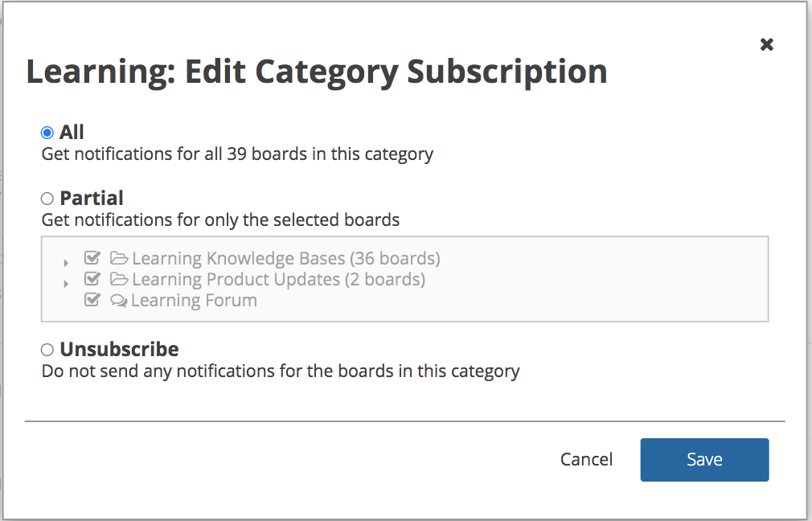Click the speech-bubble icon beside Learning Forum
Image resolution: width=812 pixels, height=521 pixels.
pyautogui.click(x=119, y=300)
